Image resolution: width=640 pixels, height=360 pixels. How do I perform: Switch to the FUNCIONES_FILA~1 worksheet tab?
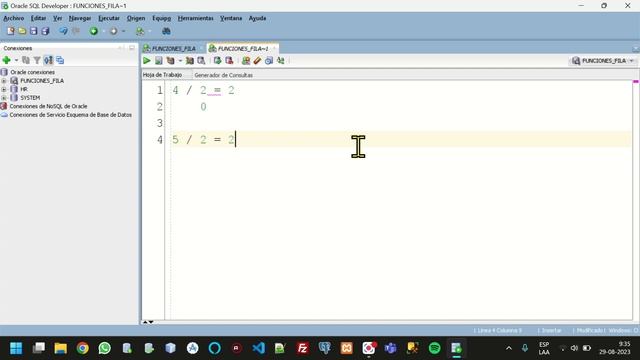click(243, 49)
